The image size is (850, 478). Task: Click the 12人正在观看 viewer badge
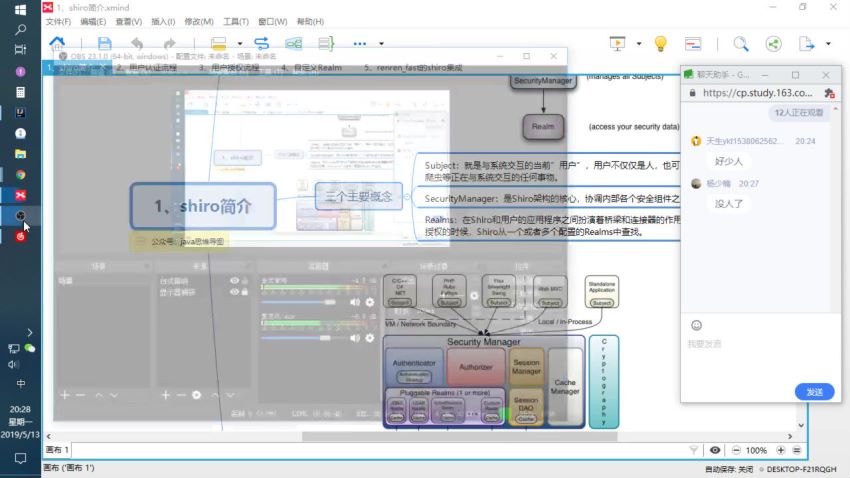799,113
